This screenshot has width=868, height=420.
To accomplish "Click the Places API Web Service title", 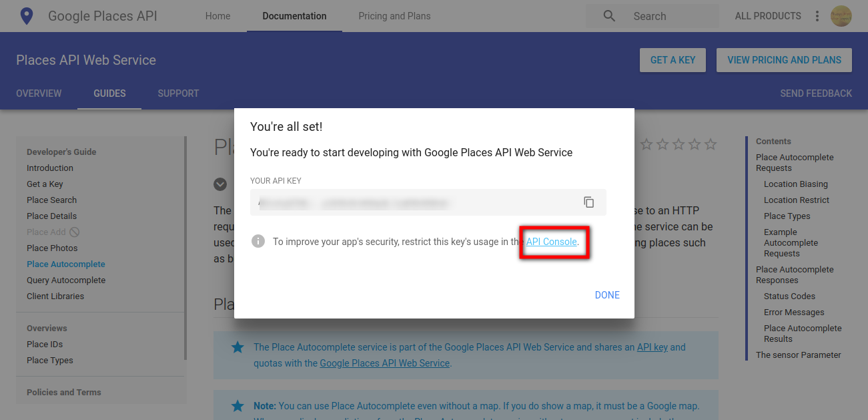I will click(86, 60).
